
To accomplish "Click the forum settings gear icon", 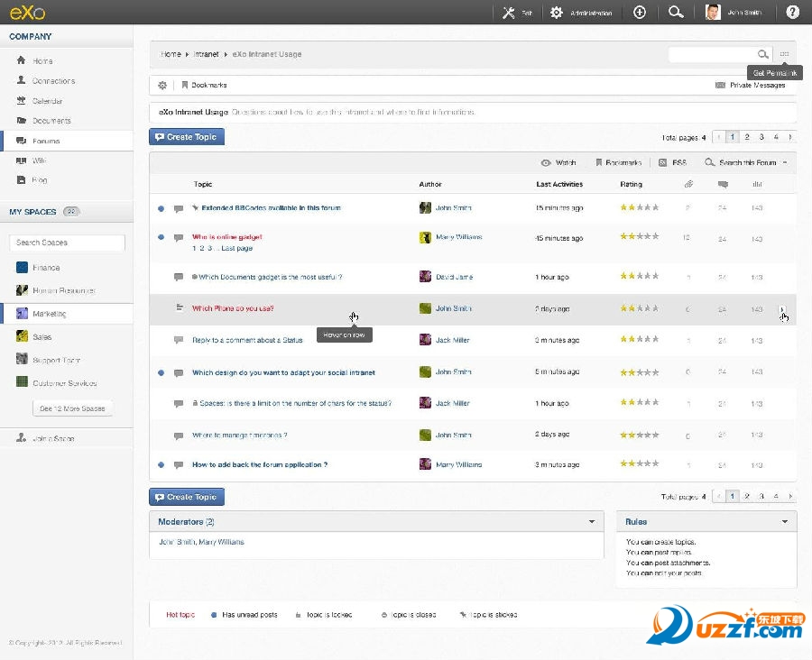I will click(162, 85).
